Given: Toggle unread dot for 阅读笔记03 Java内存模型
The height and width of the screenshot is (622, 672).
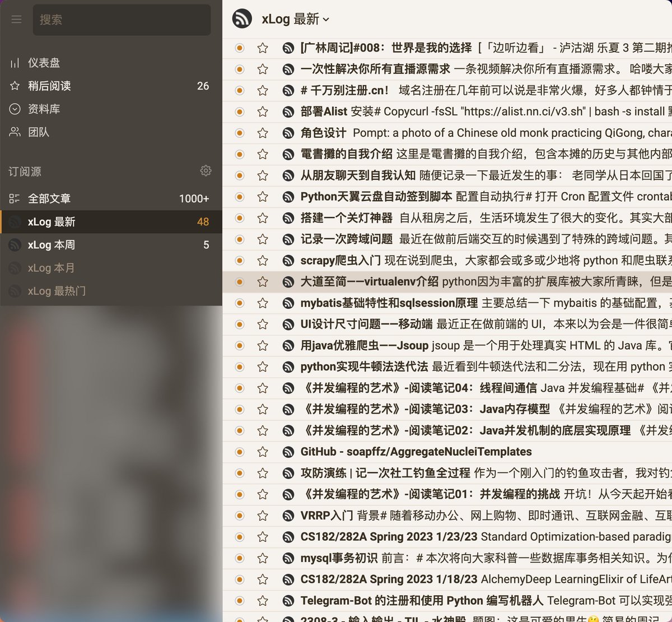Looking at the screenshot, I should click(240, 410).
